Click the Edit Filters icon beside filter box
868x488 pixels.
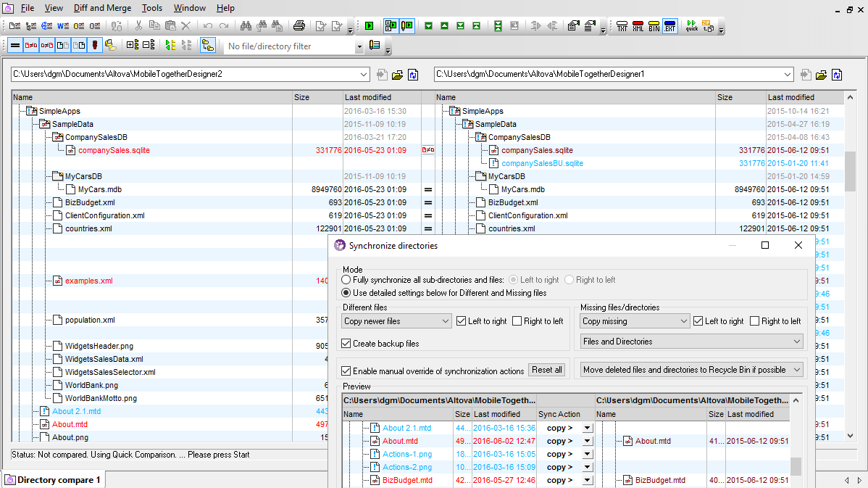coord(375,46)
